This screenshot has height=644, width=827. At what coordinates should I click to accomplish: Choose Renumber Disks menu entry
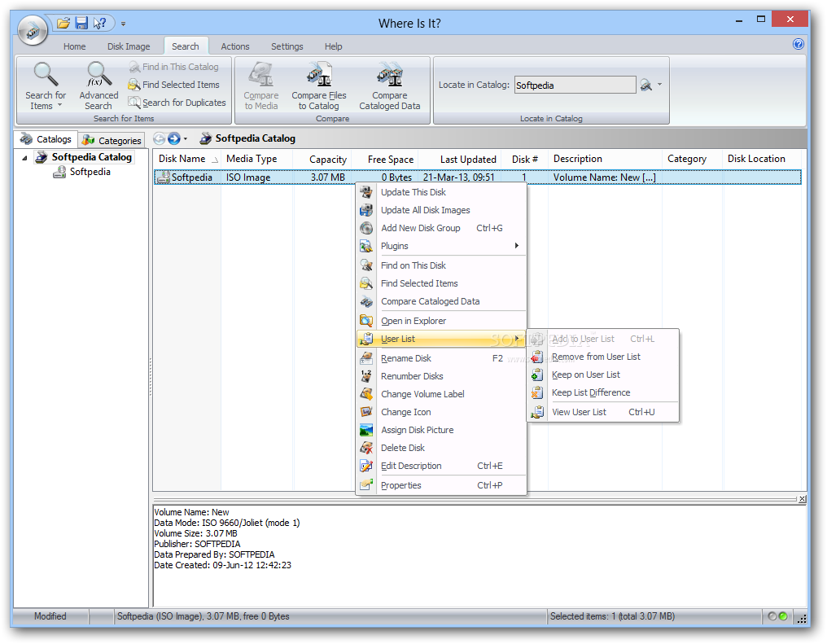[x=441, y=376]
